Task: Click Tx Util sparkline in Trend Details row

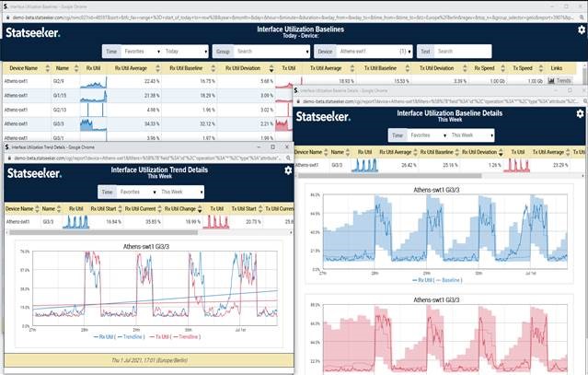Action: (x=216, y=222)
